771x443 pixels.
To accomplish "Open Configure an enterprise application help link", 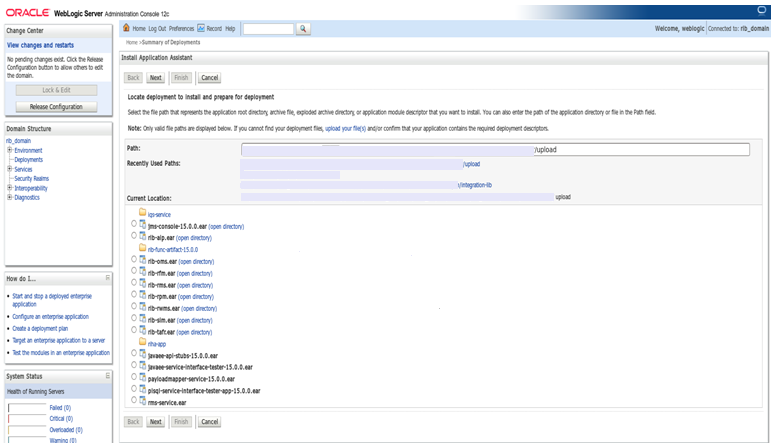I will 51,317.
